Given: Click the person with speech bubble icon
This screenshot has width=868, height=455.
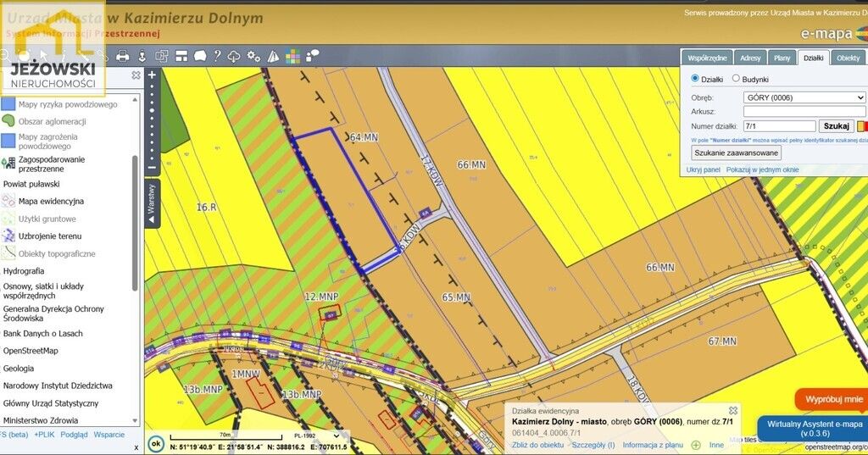Looking at the screenshot, I should coord(312,55).
